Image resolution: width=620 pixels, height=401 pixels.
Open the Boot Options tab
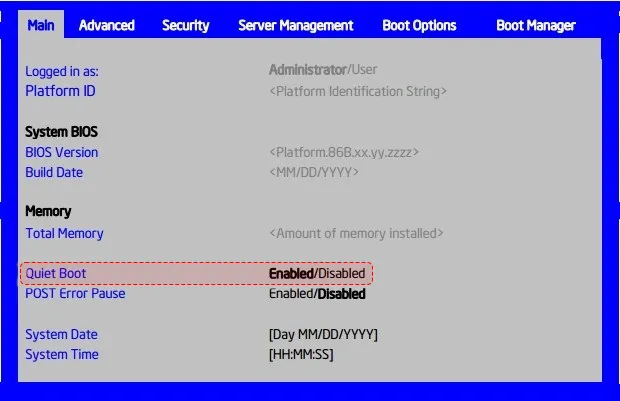pyautogui.click(x=419, y=26)
